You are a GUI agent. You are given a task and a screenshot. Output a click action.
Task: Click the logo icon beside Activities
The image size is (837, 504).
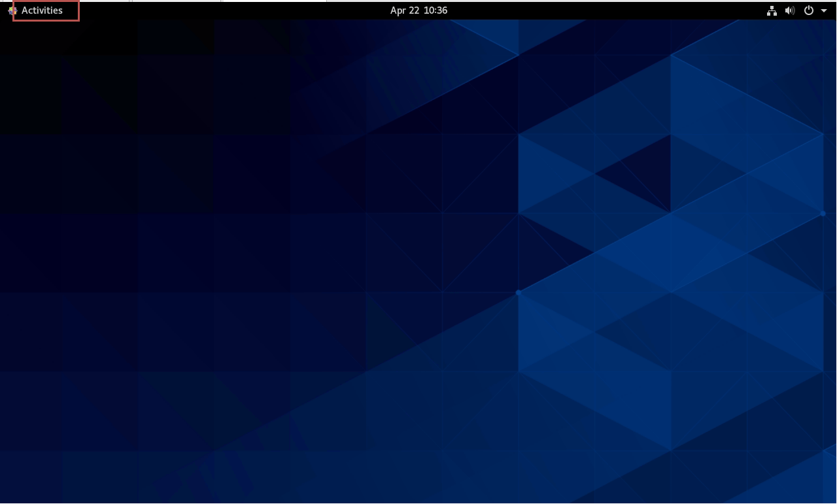tap(12, 10)
